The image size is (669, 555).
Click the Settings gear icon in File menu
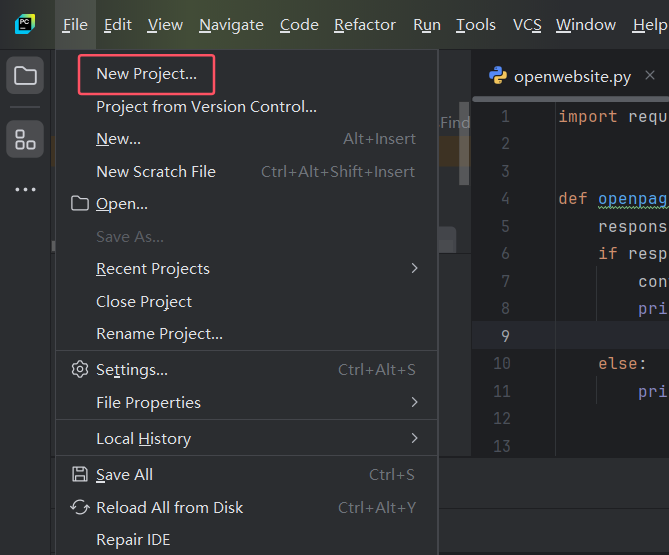coord(80,370)
